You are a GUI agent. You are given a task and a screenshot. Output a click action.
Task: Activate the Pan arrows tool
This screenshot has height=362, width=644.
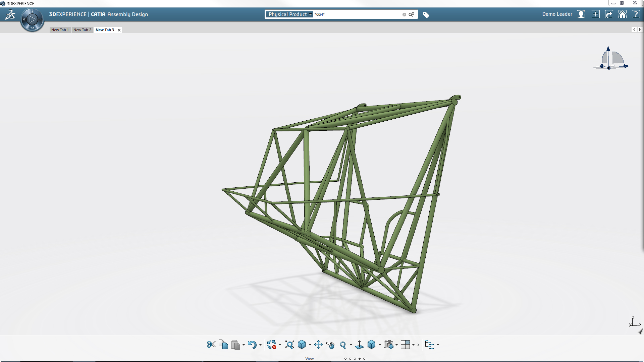318,345
